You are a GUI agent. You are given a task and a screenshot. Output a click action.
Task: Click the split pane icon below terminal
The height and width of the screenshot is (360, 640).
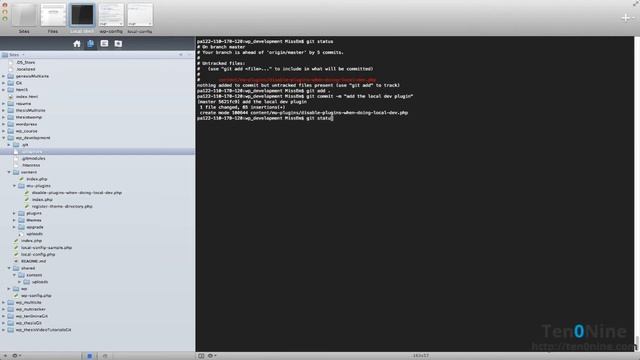pos(201,356)
